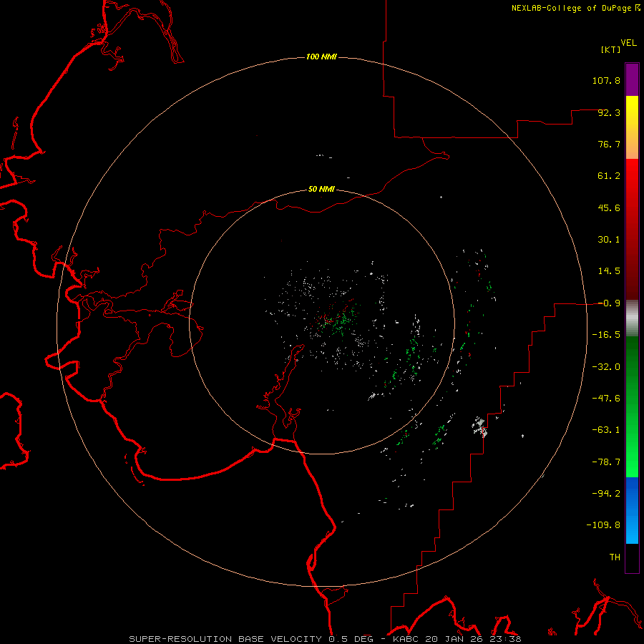Click the VEL legend title
644x644 pixels.
tap(628, 43)
